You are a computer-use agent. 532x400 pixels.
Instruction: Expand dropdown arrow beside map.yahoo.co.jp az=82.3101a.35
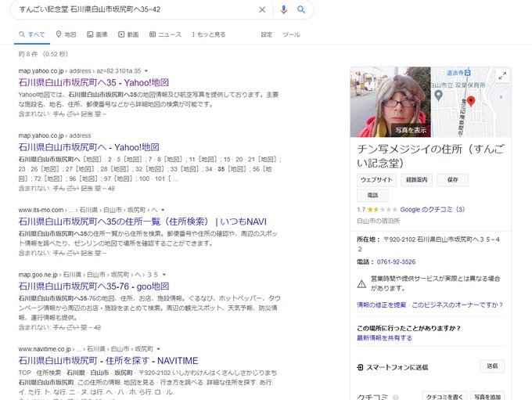coord(146,71)
